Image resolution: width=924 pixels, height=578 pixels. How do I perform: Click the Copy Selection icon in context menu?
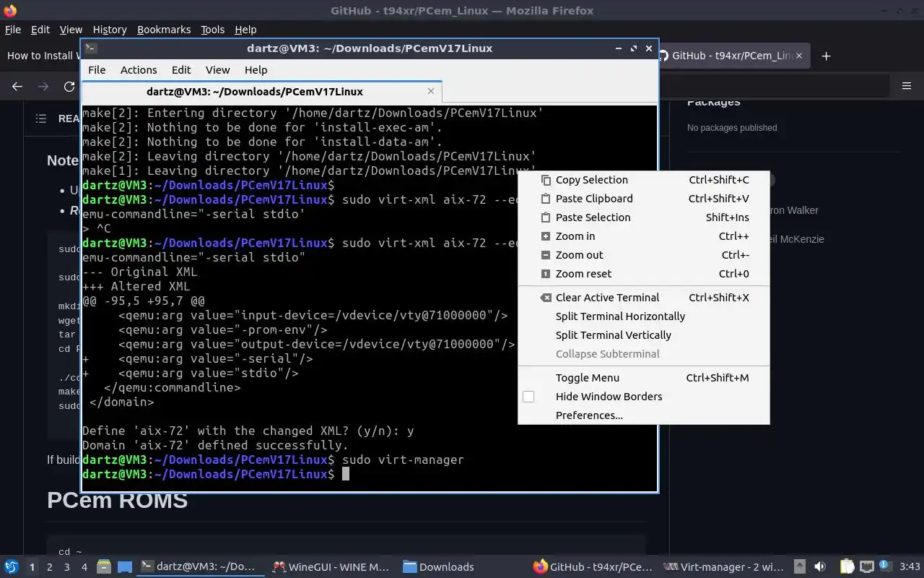point(546,180)
